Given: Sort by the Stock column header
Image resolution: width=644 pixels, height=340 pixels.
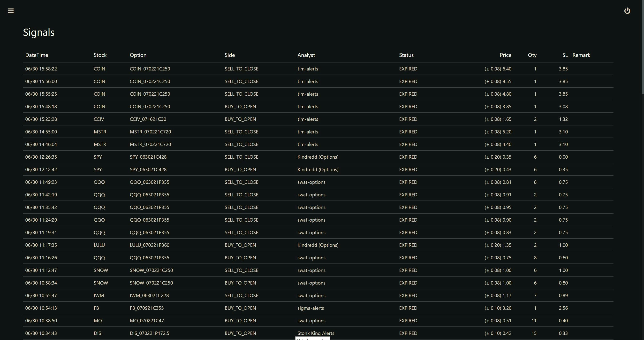Looking at the screenshot, I should coord(100,55).
